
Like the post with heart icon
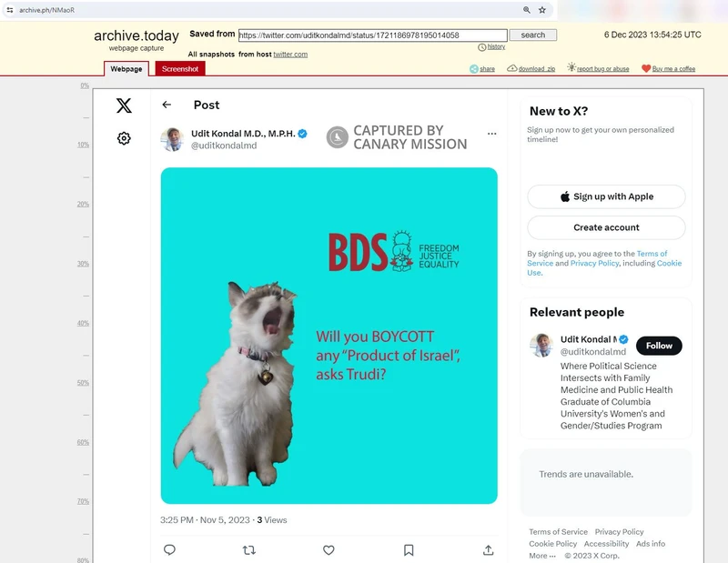(x=329, y=550)
